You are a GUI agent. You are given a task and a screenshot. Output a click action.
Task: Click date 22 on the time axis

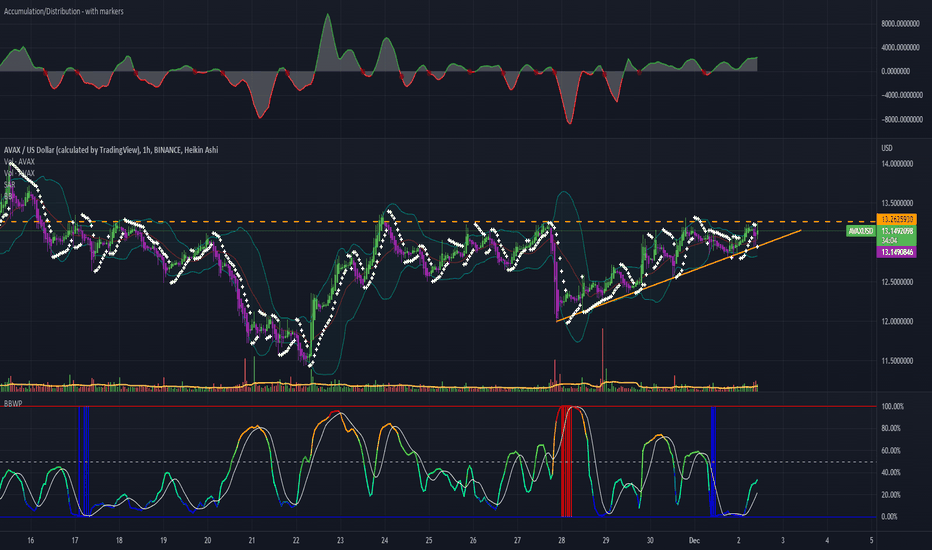(296, 540)
